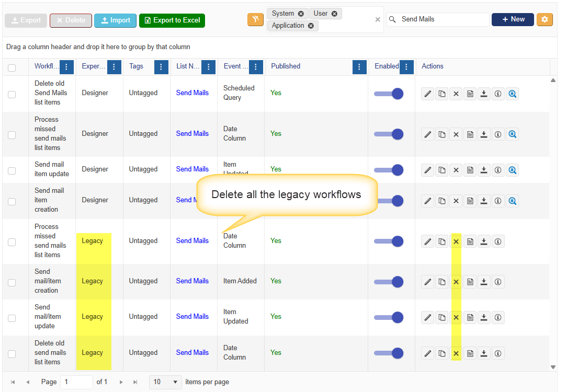Viewport: 567px width, 392px height.
Task: Click download icon for Send mail/item update row
Action: click(x=484, y=317)
